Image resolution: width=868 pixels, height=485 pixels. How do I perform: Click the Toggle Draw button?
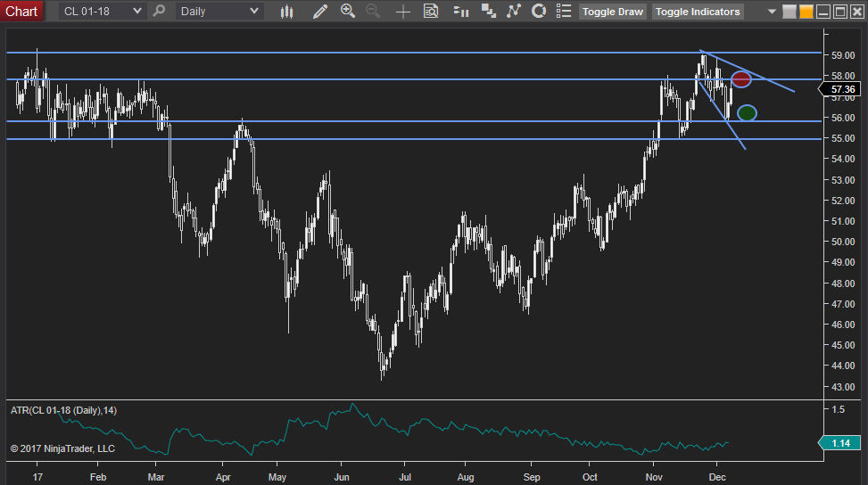pyautogui.click(x=612, y=12)
